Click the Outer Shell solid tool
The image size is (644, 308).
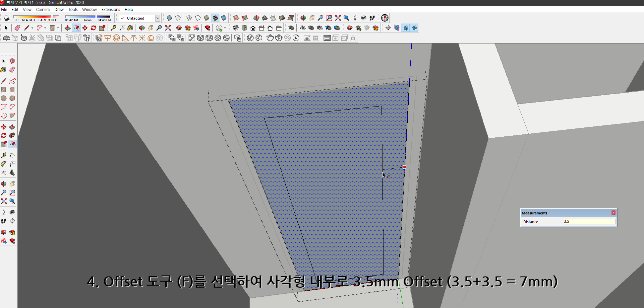click(291, 28)
